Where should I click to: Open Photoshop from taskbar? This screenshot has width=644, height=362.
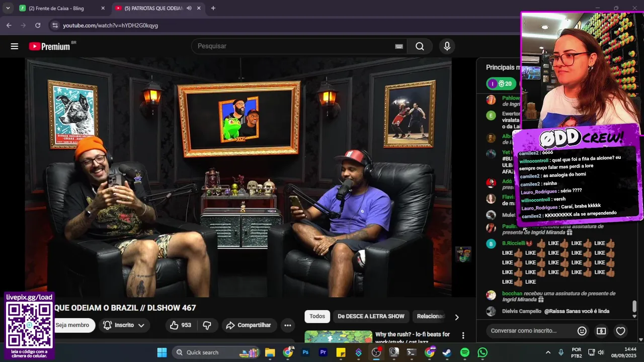pyautogui.click(x=305, y=352)
